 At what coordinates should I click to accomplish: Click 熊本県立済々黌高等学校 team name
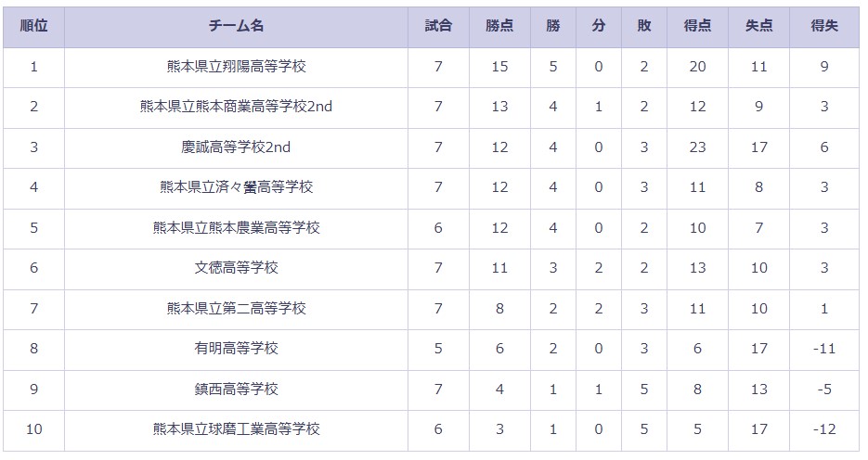coord(237,187)
